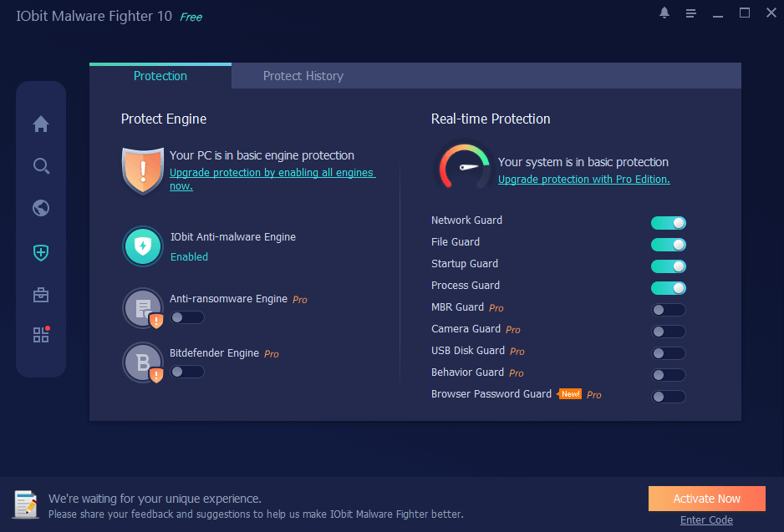The height and width of the screenshot is (532, 784).
Task: Disable the Network Guard toggle
Action: [668, 223]
